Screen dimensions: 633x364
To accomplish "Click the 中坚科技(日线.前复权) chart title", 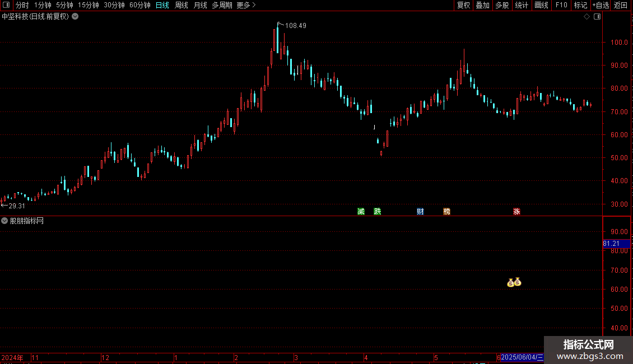I will (35, 17).
